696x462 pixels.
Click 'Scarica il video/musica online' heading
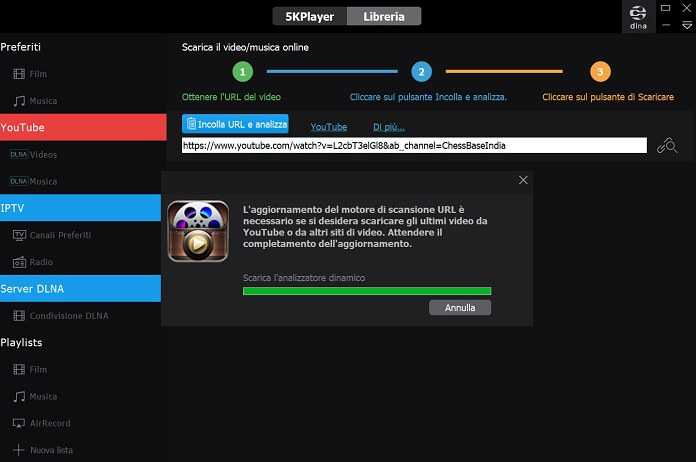click(x=245, y=47)
